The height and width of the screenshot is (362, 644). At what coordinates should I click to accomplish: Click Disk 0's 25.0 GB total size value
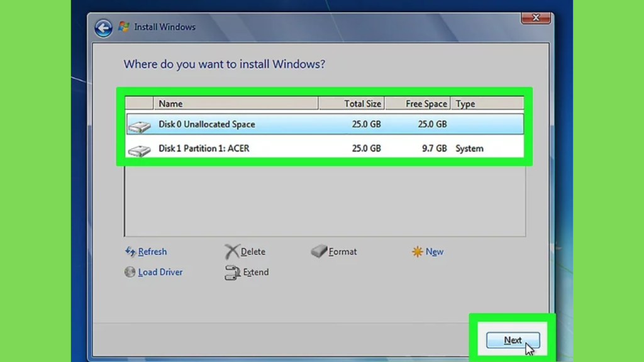click(x=367, y=124)
